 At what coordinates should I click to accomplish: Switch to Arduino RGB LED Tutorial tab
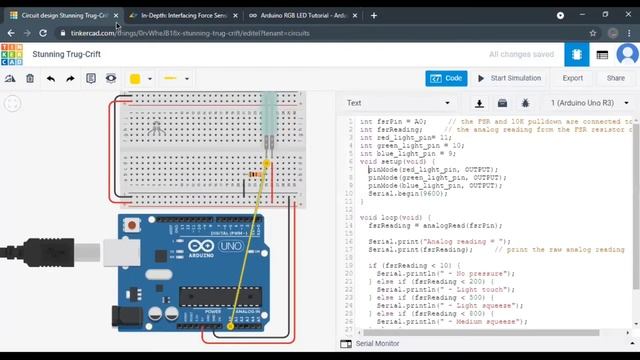pos(302,16)
